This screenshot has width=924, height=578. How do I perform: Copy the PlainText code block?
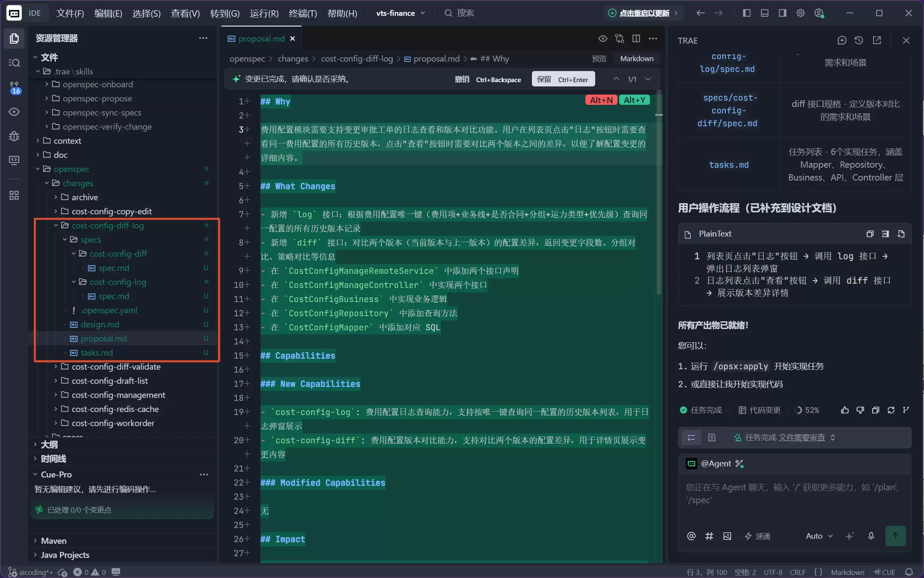coord(870,234)
